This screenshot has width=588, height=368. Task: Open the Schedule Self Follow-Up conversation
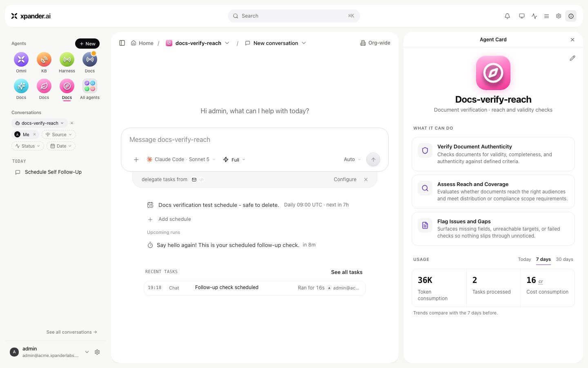(x=53, y=172)
